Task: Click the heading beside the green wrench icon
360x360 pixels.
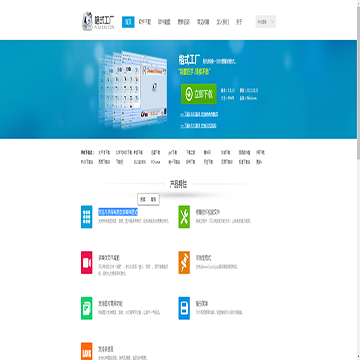Action: click(x=208, y=212)
